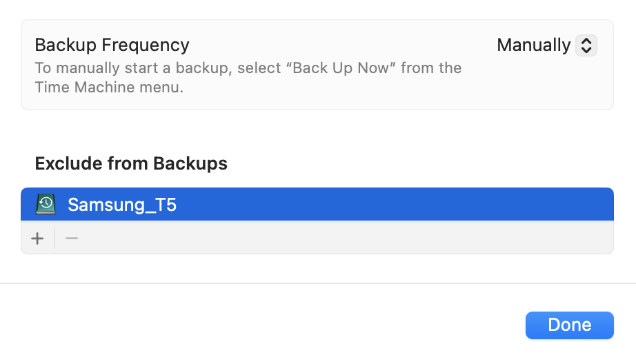
Task: Confirm changes with the Done button
Action: pyautogui.click(x=570, y=325)
